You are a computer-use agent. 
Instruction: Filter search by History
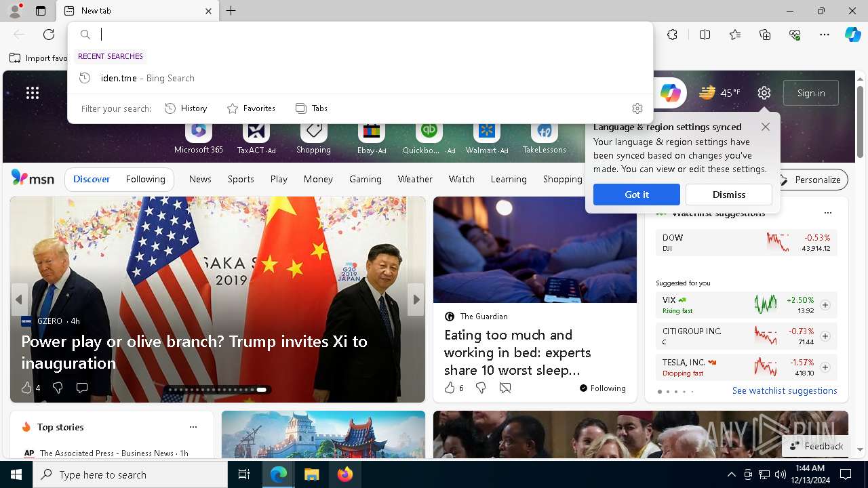point(186,108)
